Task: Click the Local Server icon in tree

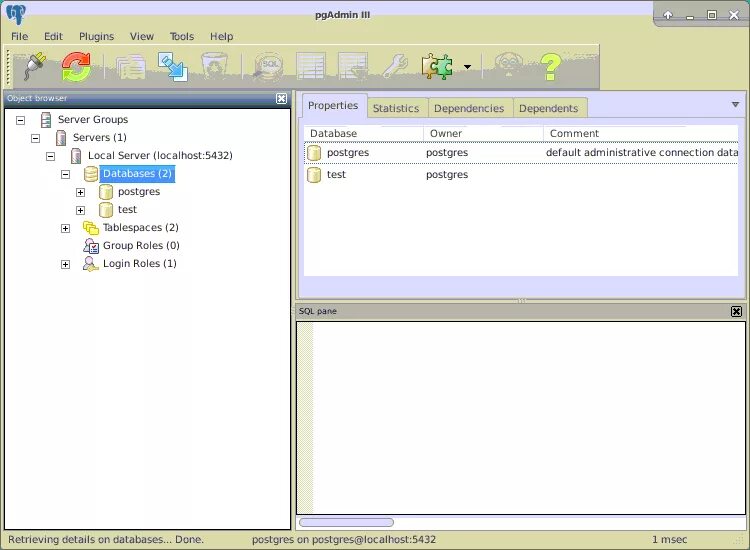Action: [76, 155]
